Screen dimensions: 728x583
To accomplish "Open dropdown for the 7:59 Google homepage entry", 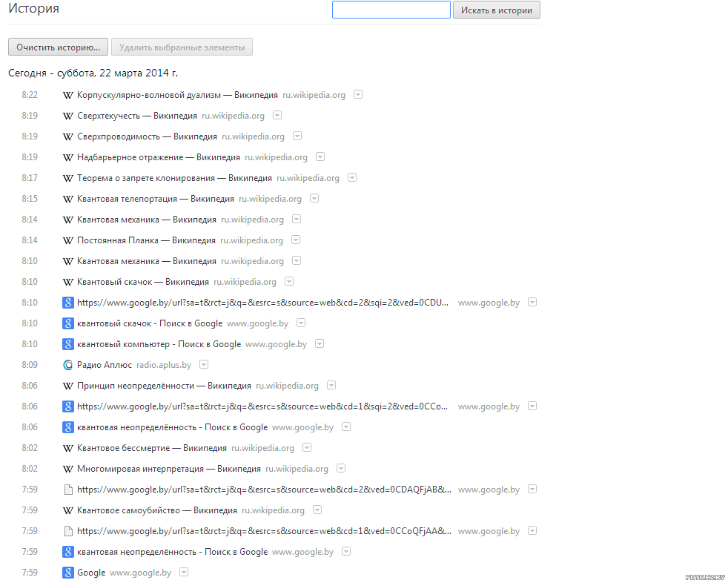I will coord(184,573).
